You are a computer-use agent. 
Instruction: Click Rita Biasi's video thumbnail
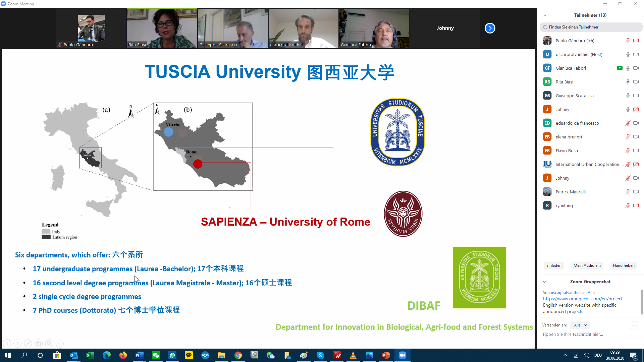pos(162,28)
